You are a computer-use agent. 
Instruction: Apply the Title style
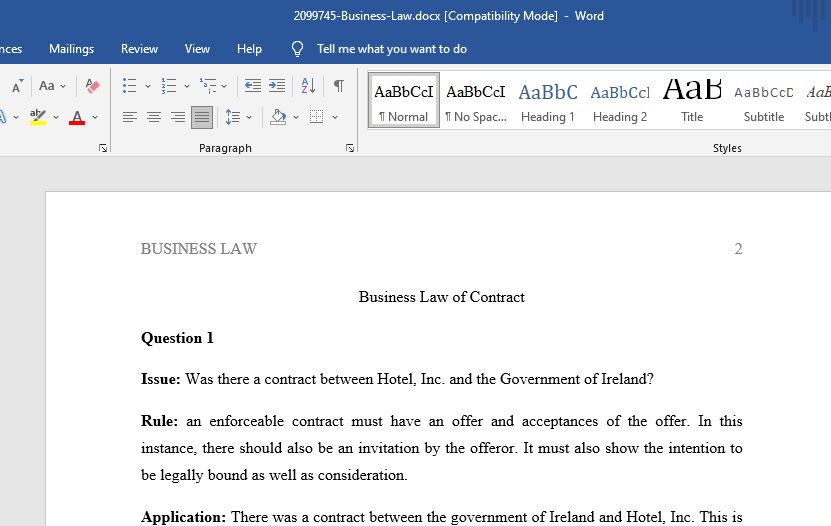pyautogui.click(x=692, y=101)
